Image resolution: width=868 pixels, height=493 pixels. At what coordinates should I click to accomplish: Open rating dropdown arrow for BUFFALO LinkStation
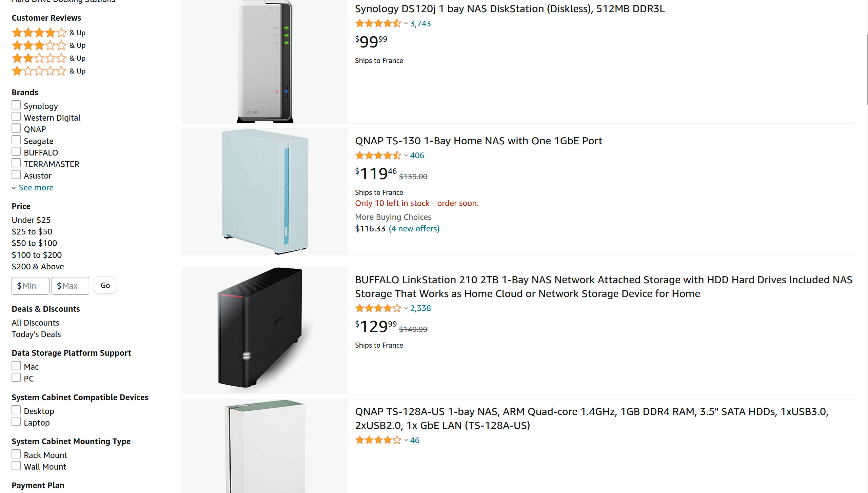[x=406, y=308]
